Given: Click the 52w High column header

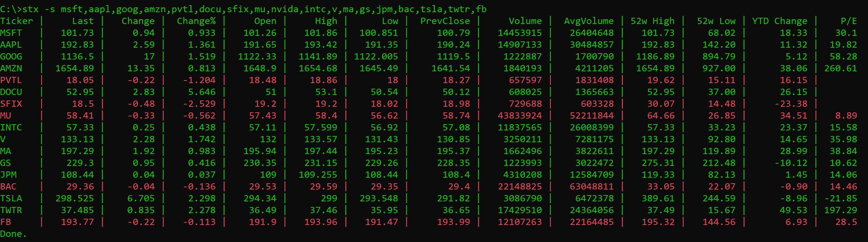Looking at the screenshot, I should (x=653, y=21).
